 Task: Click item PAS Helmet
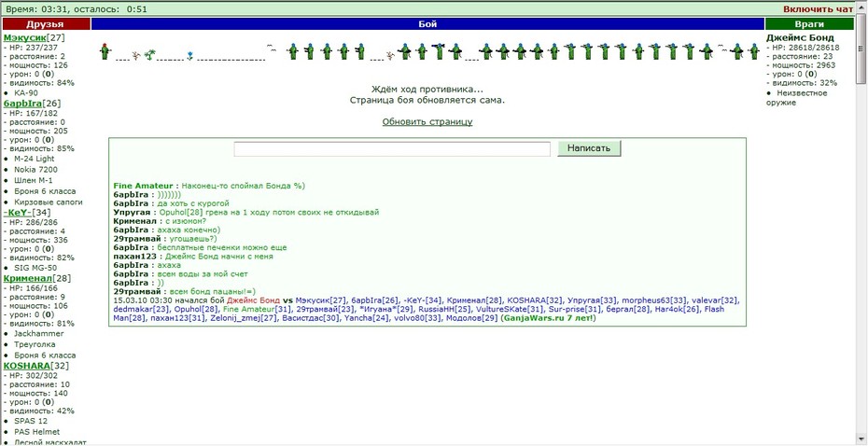point(36,432)
